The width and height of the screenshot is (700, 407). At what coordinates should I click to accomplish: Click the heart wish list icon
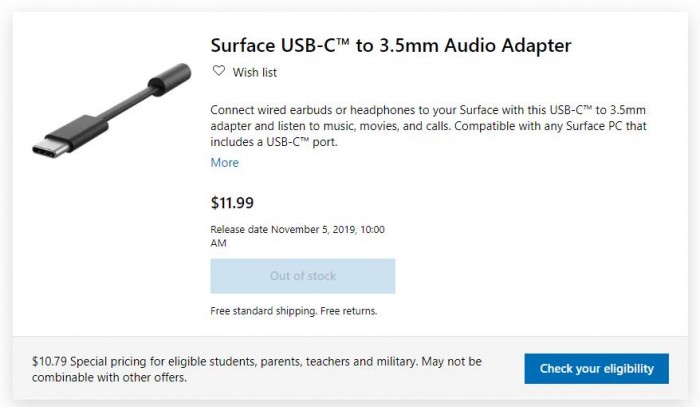tap(219, 71)
